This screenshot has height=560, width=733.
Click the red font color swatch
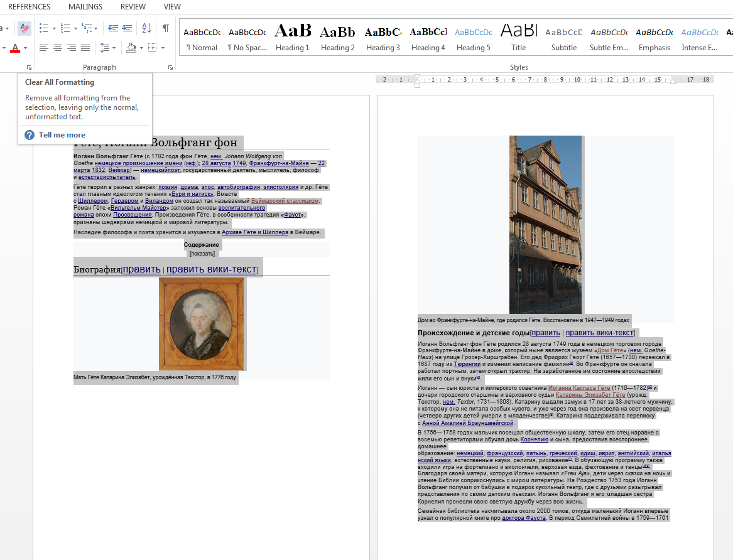[x=15, y=48]
